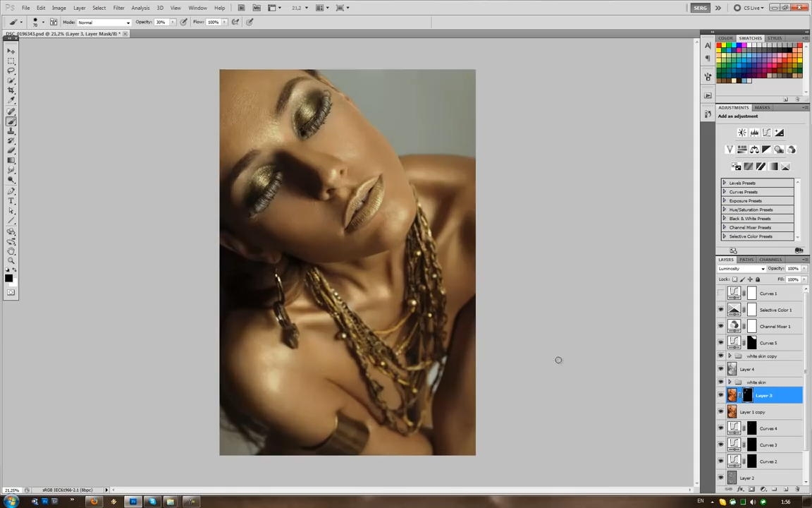This screenshot has width=812, height=508.
Task: Hide Layer 3 visibility eye
Action: [721, 395]
